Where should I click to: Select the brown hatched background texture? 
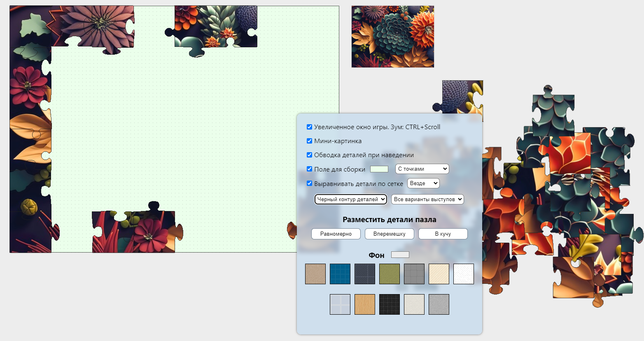[315, 274]
